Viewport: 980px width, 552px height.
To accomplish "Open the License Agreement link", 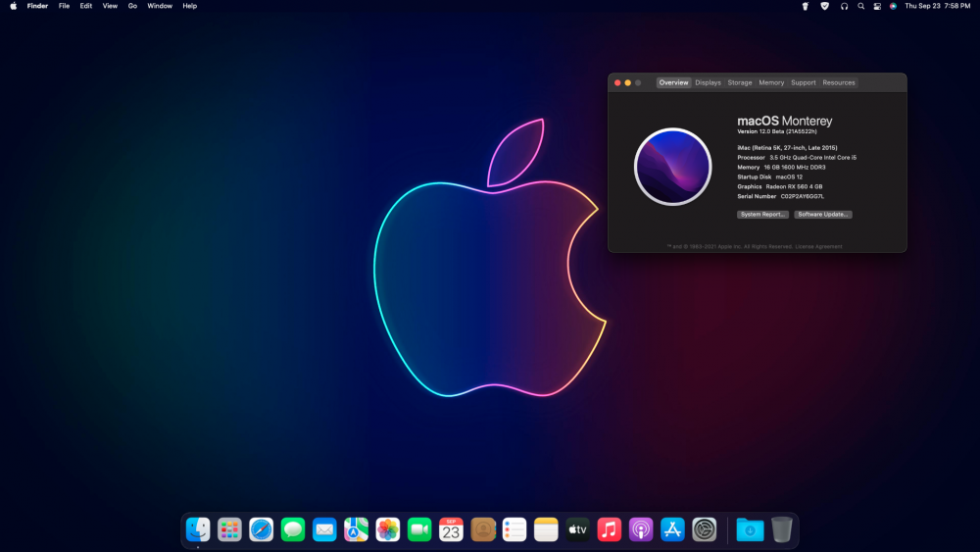I will [818, 246].
